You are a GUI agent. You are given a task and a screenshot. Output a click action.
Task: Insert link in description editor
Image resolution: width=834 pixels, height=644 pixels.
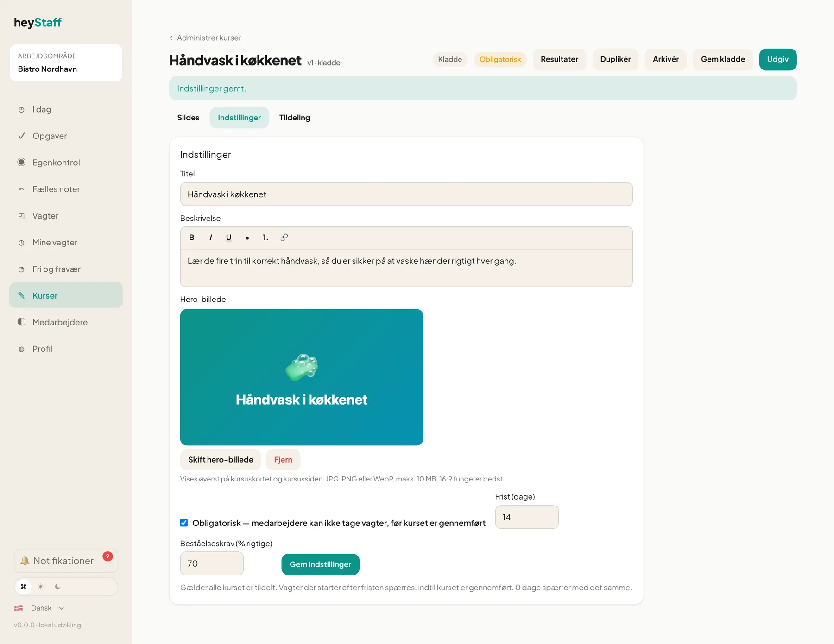284,238
